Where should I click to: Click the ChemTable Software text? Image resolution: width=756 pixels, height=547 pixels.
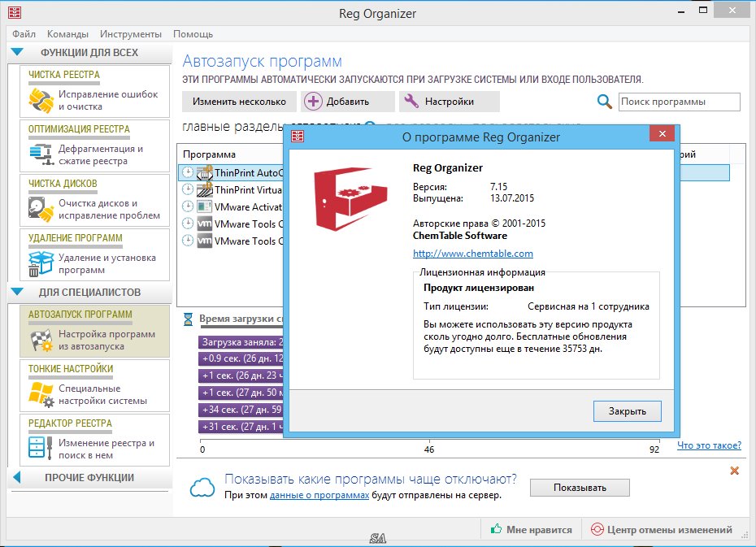[460, 236]
